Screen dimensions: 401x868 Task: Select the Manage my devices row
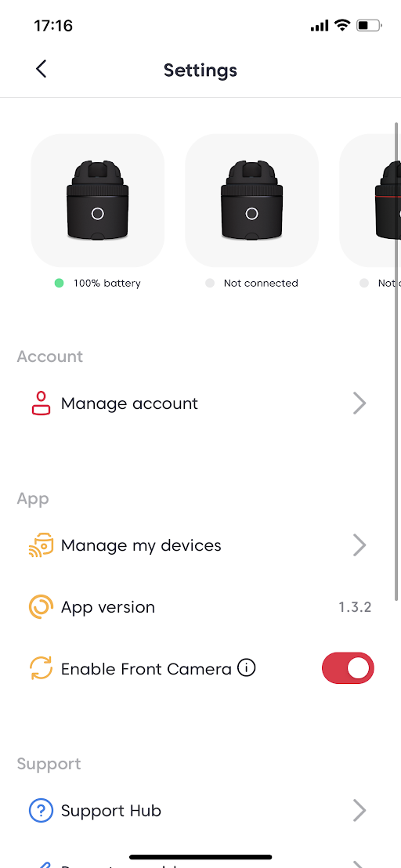click(199, 545)
